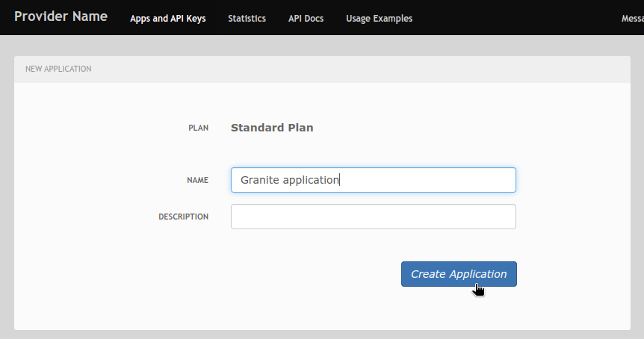Click into the Description input field
The width and height of the screenshot is (644, 339).
click(374, 217)
